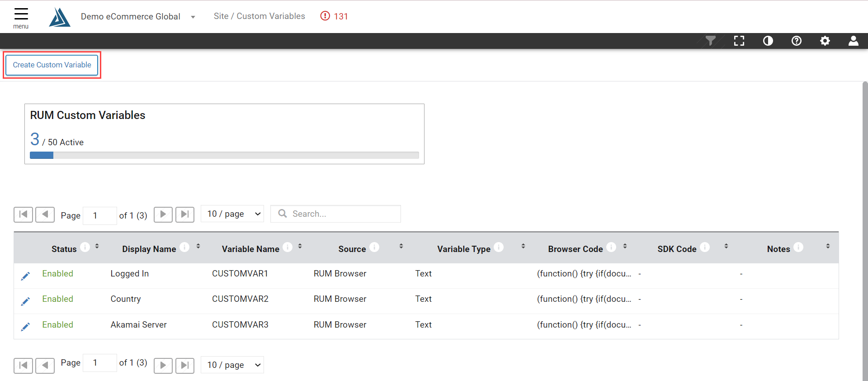Click the 3/50 Active progress bar
This screenshot has width=868, height=381.
224,155
